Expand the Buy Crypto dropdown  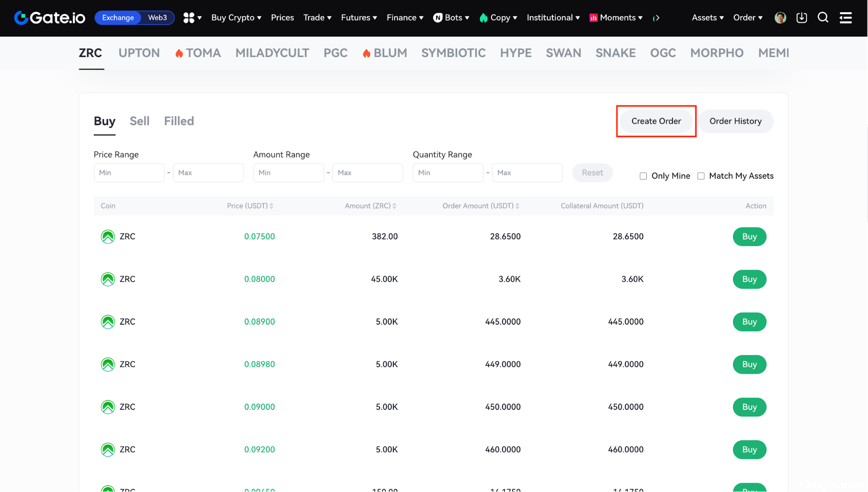236,18
